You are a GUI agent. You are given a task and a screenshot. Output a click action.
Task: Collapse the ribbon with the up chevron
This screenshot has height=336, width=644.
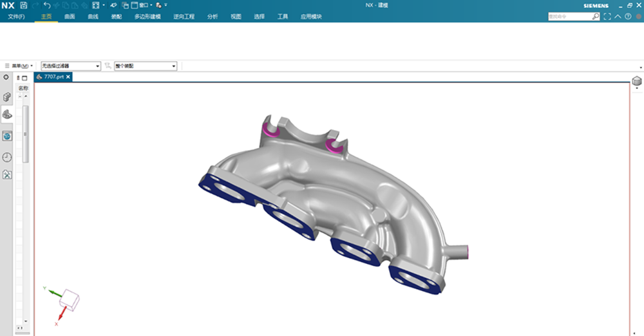(618, 17)
